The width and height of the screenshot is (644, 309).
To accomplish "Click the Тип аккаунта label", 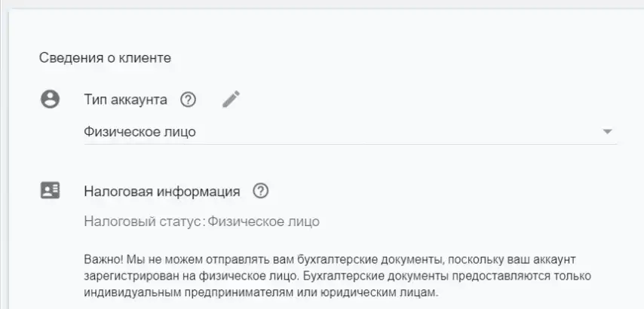I will (126, 99).
